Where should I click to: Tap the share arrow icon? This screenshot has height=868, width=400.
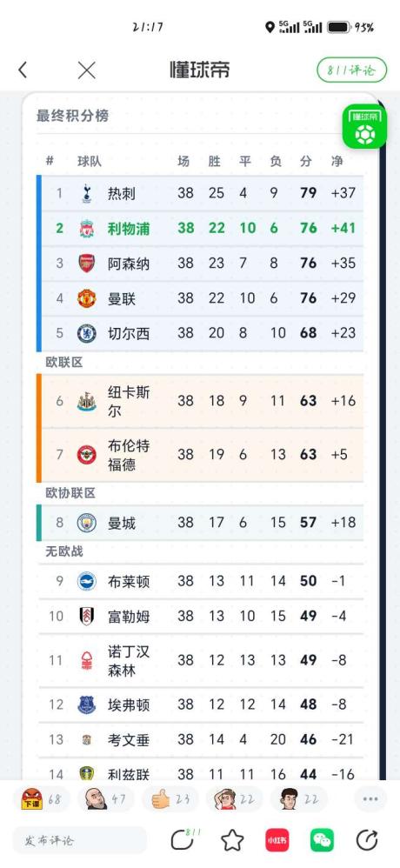click(x=367, y=840)
